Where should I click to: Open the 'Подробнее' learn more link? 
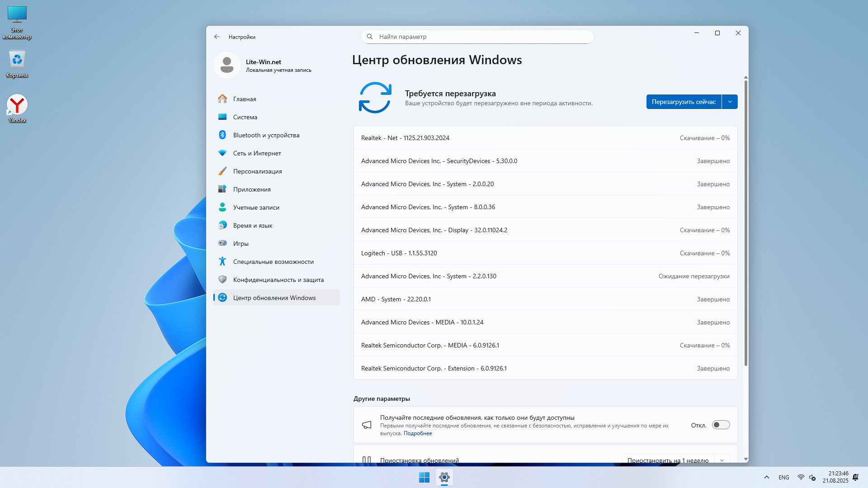click(x=417, y=433)
